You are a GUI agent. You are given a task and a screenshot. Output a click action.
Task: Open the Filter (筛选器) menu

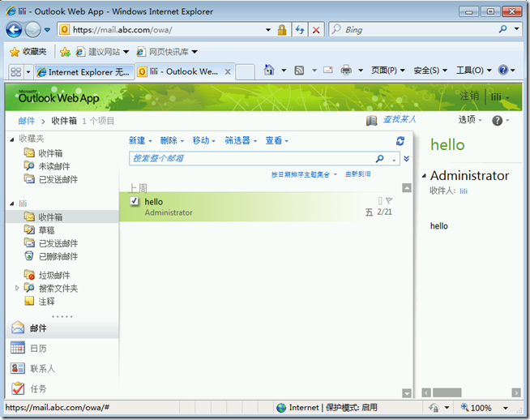click(x=241, y=141)
